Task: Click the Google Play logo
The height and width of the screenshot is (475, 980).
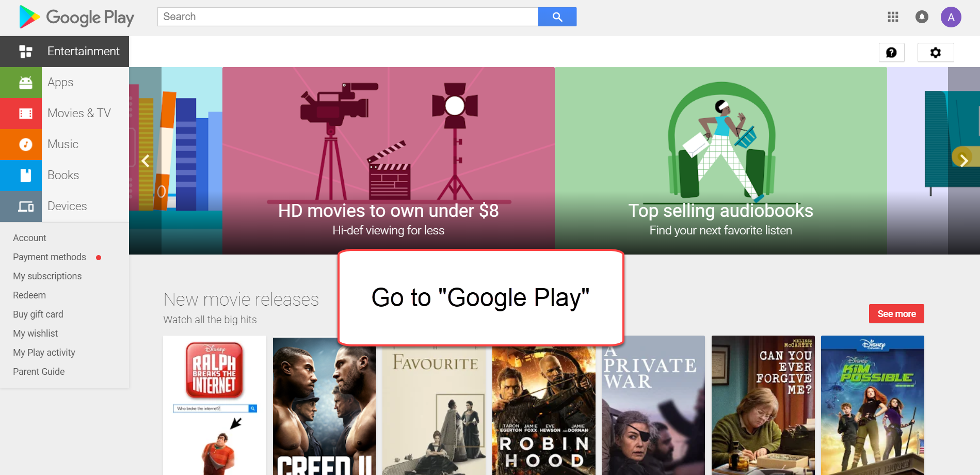Action: [x=76, y=17]
